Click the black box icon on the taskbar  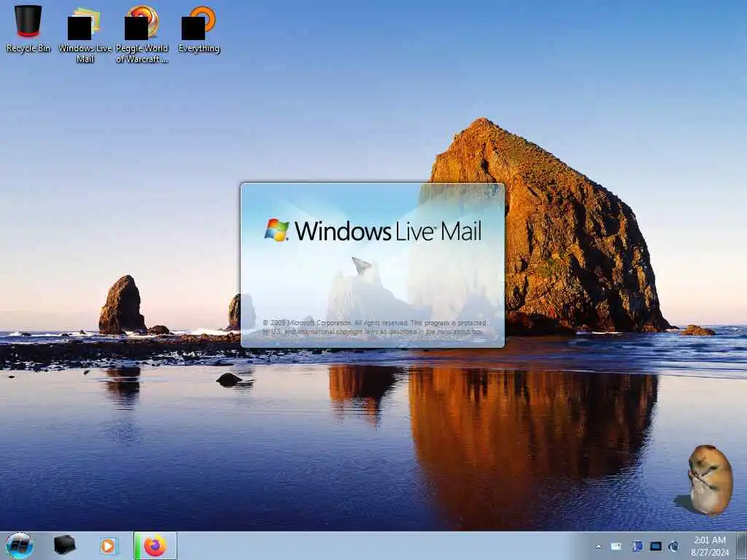pos(64,545)
